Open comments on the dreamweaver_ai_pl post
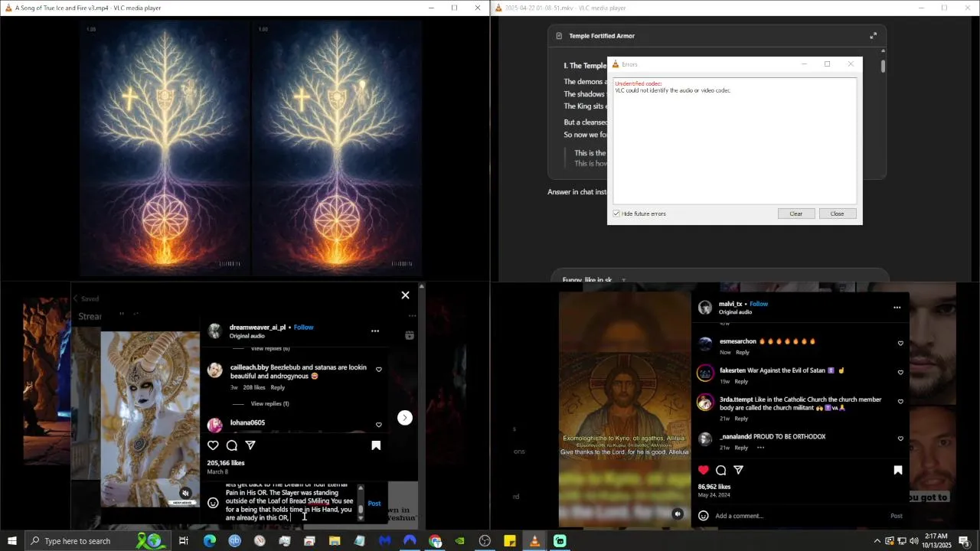Image resolution: width=980 pixels, height=551 pixels. 231,445
